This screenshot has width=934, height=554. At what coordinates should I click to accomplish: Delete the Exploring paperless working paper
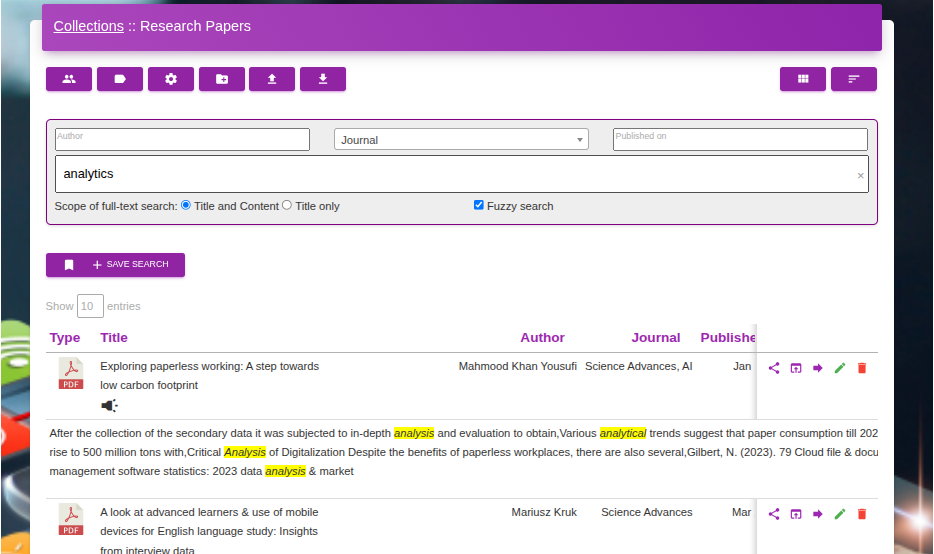click(x=861, y=368)
